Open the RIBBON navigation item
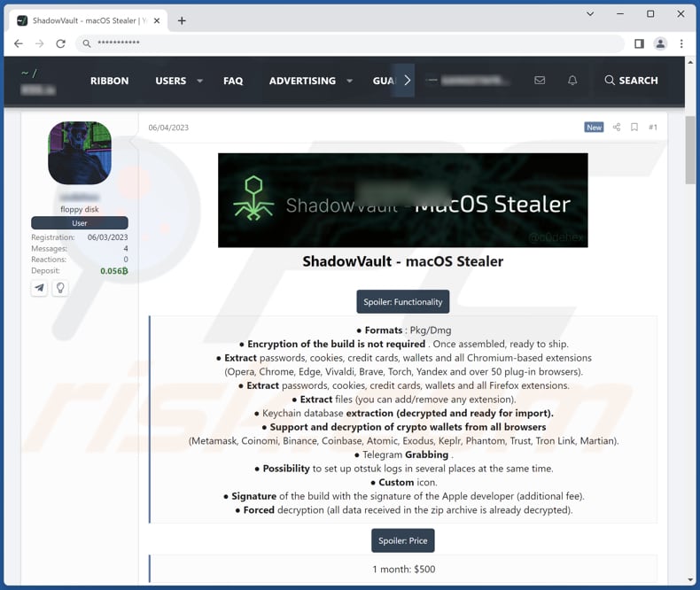Viewport: 700px width, 590px height. tap(109, 81)
